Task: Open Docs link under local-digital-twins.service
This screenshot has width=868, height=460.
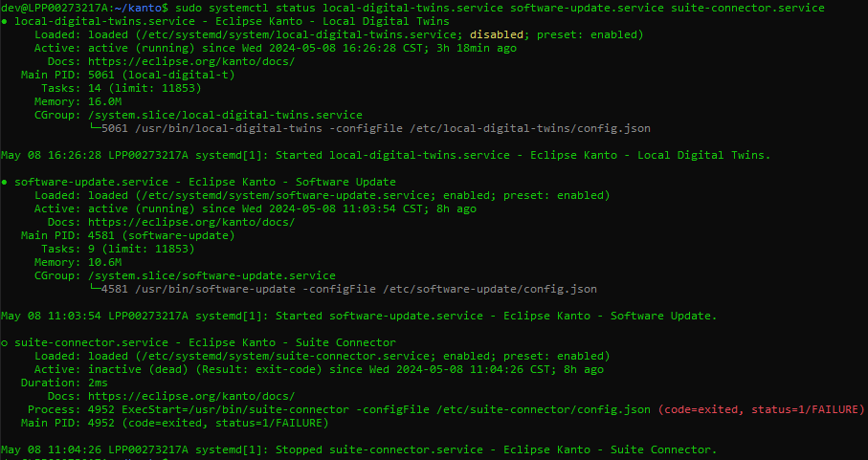Action: point(191,61)
